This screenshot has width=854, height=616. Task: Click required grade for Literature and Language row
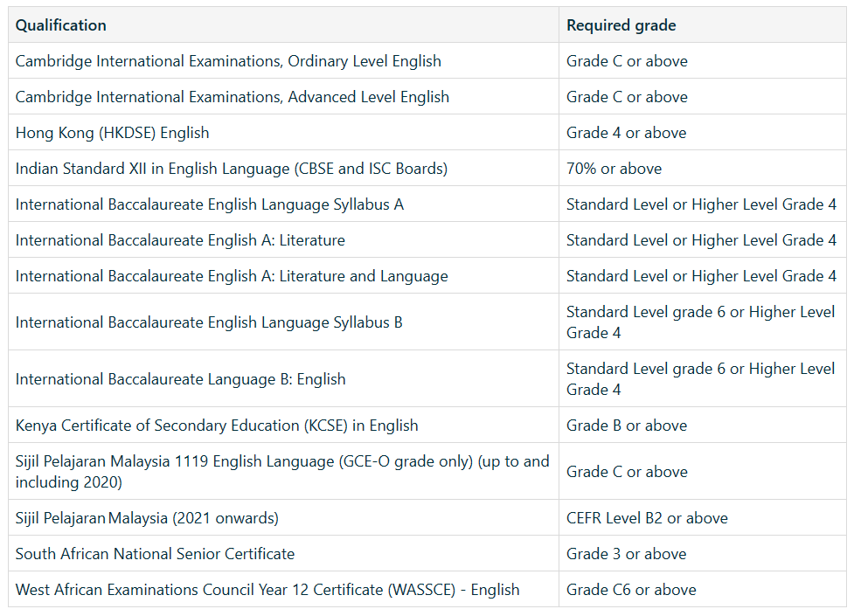point(703,275)
